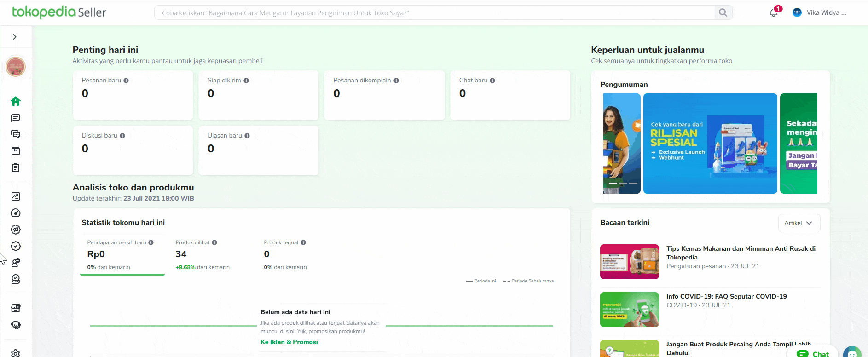The image size is (868, 357).
Task: Open the floating Chat button
Action: pos(814,352)
